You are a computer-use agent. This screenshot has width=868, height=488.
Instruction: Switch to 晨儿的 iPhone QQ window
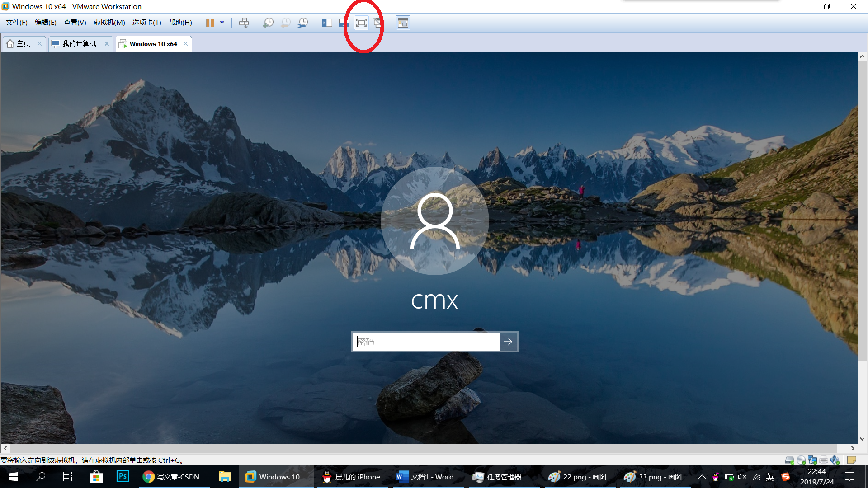click(x=351, y=477)
